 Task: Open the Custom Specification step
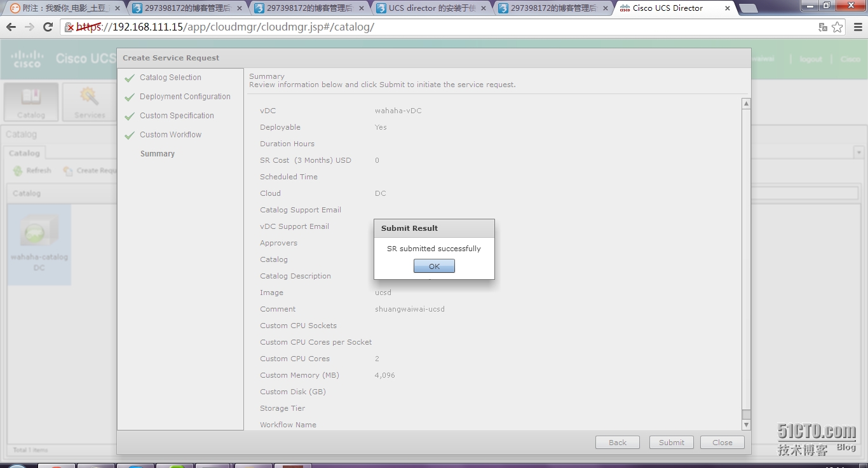(177, 116)
